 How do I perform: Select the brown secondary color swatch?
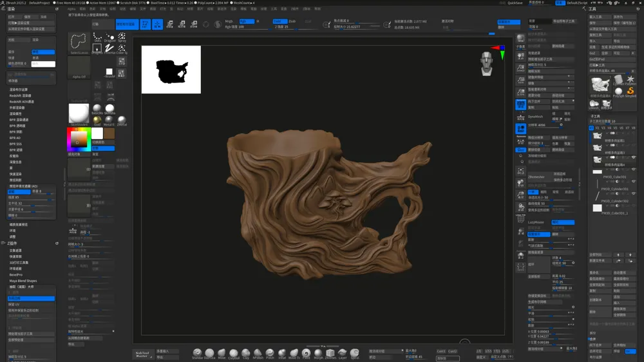109,133
